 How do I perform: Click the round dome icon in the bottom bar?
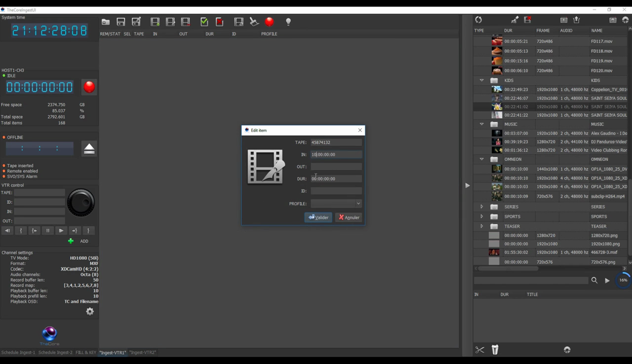tap(567, 350)
